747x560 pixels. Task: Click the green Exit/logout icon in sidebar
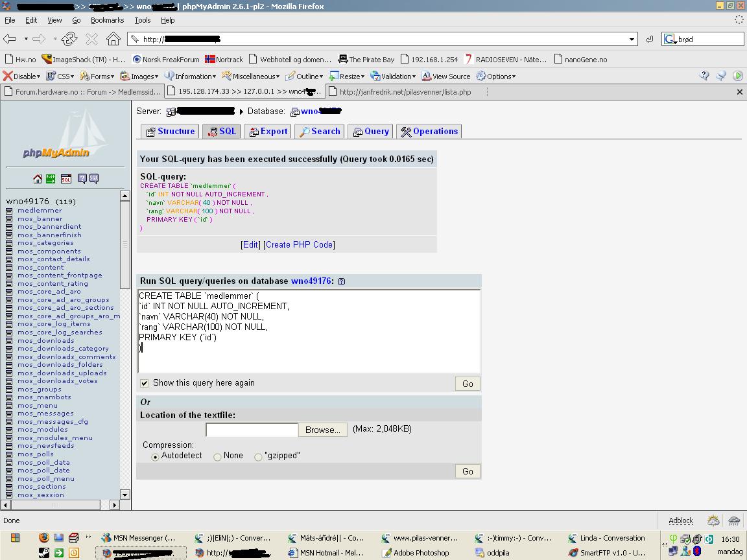(x=51, y=179)
